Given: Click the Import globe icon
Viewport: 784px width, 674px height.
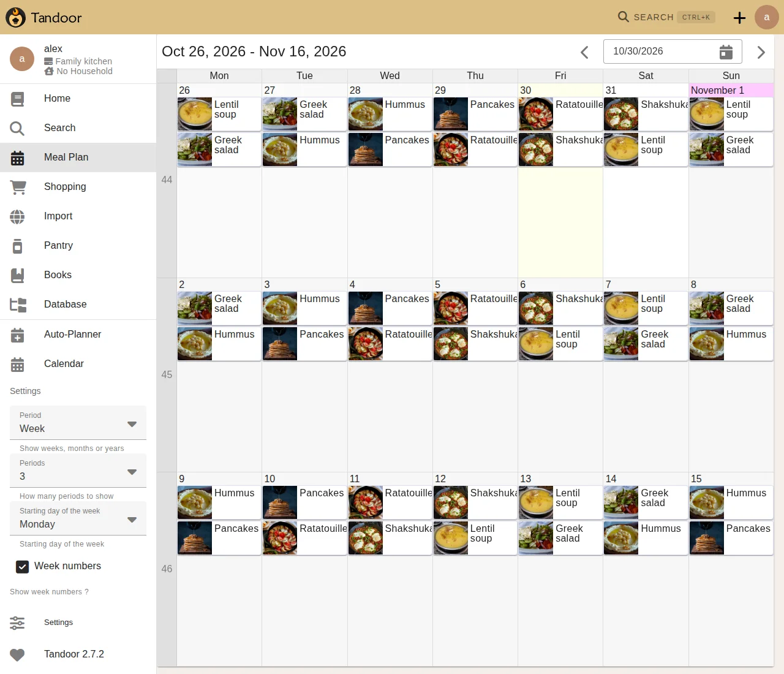Looking at the screenshot, I should (x=17, y=216).
